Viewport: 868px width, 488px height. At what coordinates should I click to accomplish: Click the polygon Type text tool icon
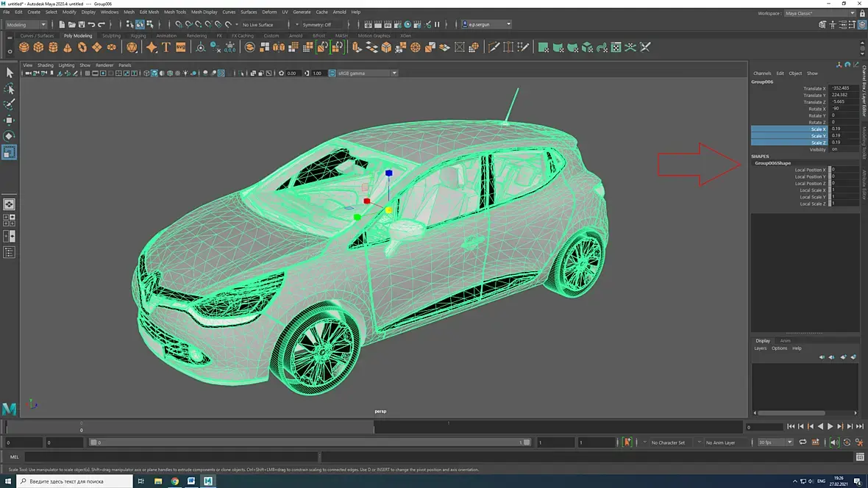click(166, 47)
